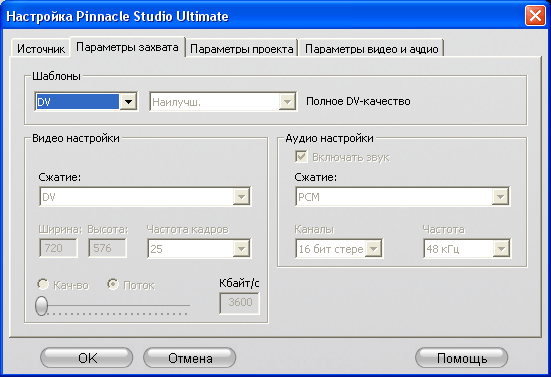Image resolution: width=551 pixels, height=377 pixels.
Task: Confirm settings with OK button
Action: click(86, 358)
